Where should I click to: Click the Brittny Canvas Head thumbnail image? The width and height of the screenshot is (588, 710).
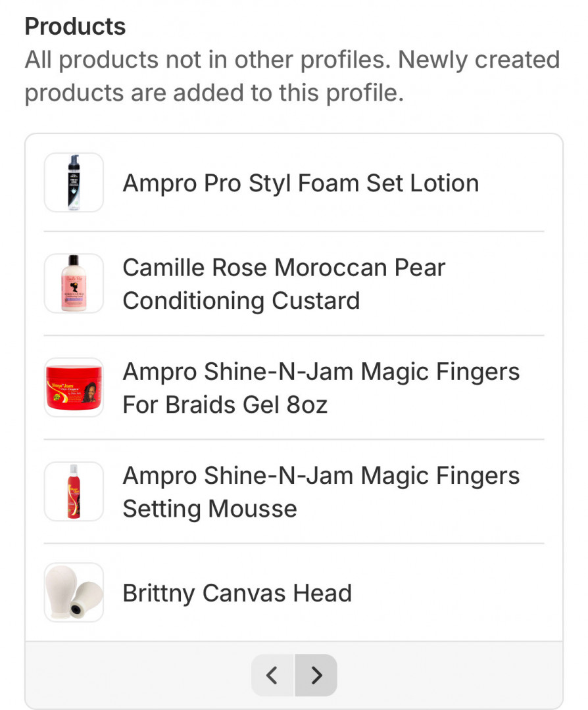[x=74, y=592]
